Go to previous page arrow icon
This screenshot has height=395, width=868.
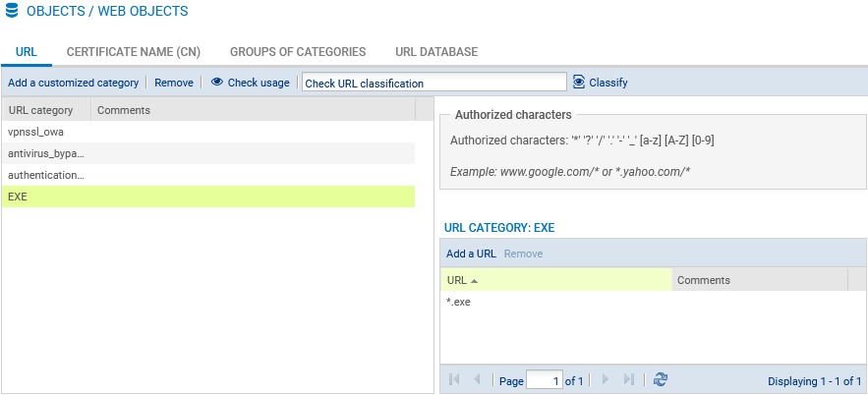(x=477, y=379)
